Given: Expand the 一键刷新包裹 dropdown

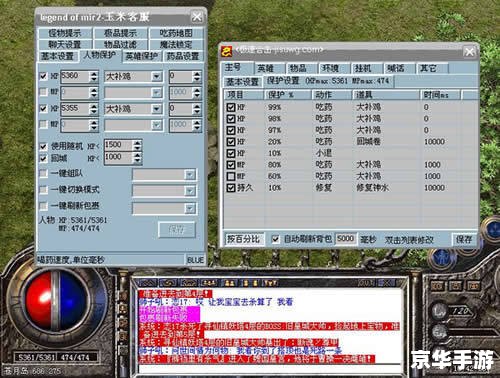Looking at the screenshot, I should pyautogui.click(x=190, y=209).
